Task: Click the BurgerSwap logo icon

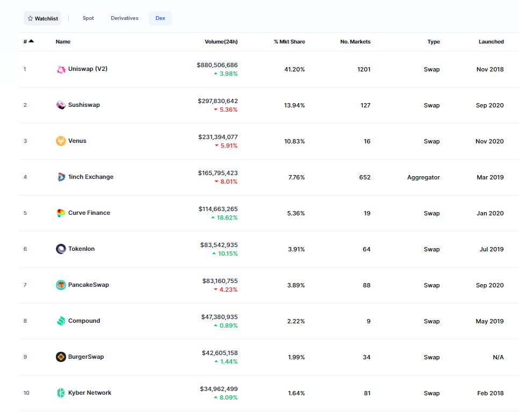Action: 61,357
